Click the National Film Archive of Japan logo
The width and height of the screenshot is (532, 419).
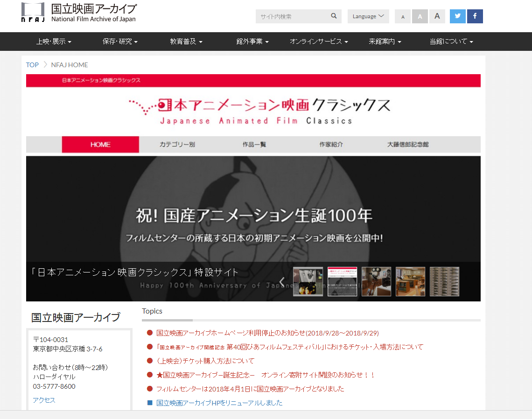click(x=79, y=13)
